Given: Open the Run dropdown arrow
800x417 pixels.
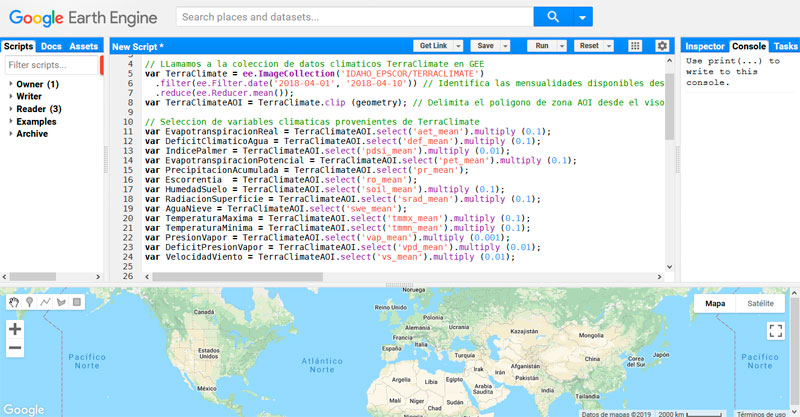Looking at the screenshot, I should pyautogui.click(x=562, y=46).
